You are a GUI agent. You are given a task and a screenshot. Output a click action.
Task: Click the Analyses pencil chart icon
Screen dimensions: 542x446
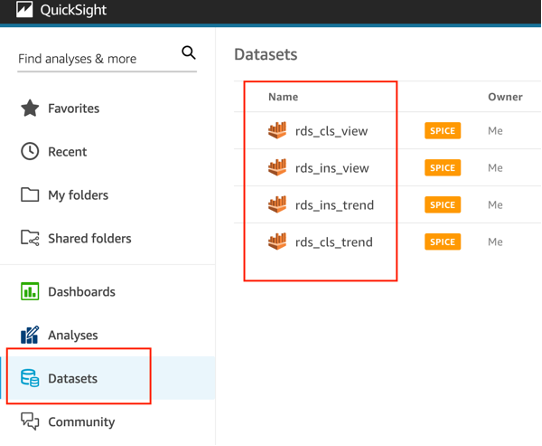click(x=30, y=334)
